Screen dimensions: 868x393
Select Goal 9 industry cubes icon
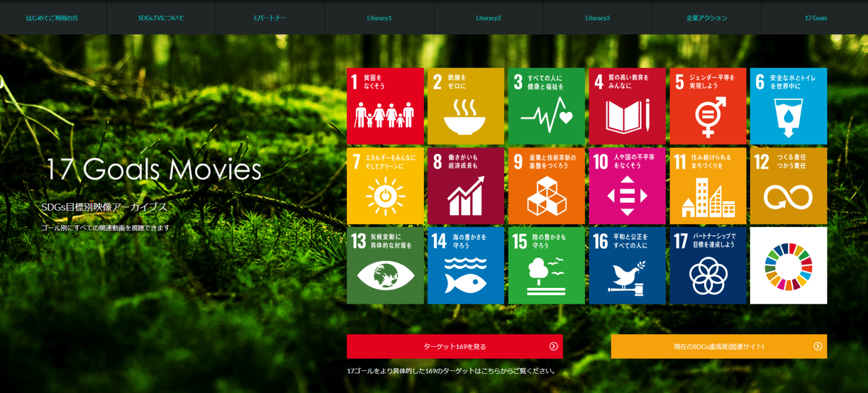(x=546, y=197)
